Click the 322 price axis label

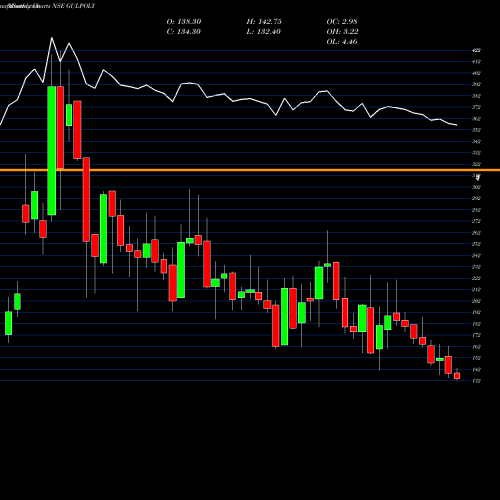pos(476,164)
